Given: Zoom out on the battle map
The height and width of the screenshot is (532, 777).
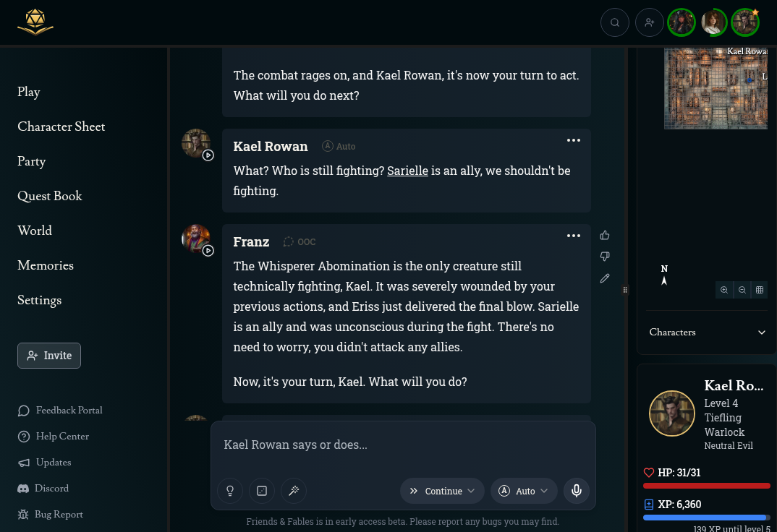Looking at the screenshot, I should tap(742, 290).
